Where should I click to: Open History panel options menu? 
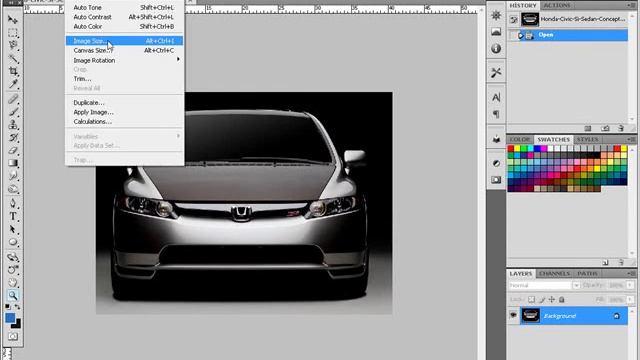pos(631,5)
